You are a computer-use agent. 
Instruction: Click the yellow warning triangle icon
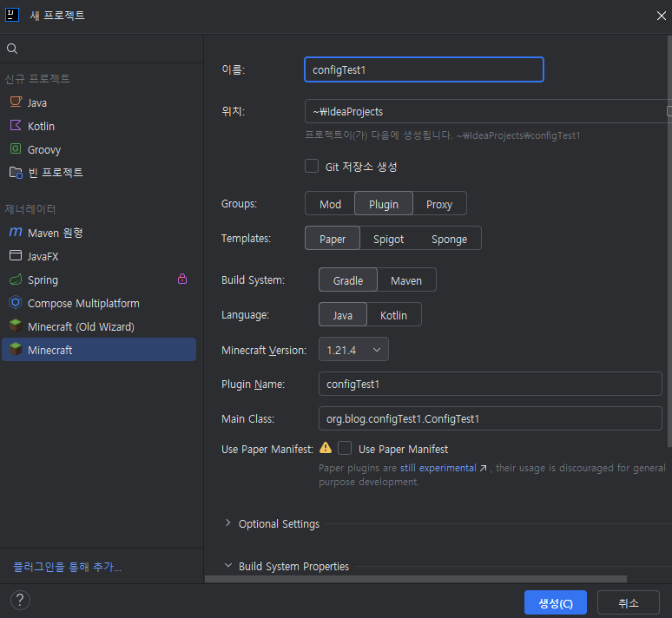click(x=326, y=448)
